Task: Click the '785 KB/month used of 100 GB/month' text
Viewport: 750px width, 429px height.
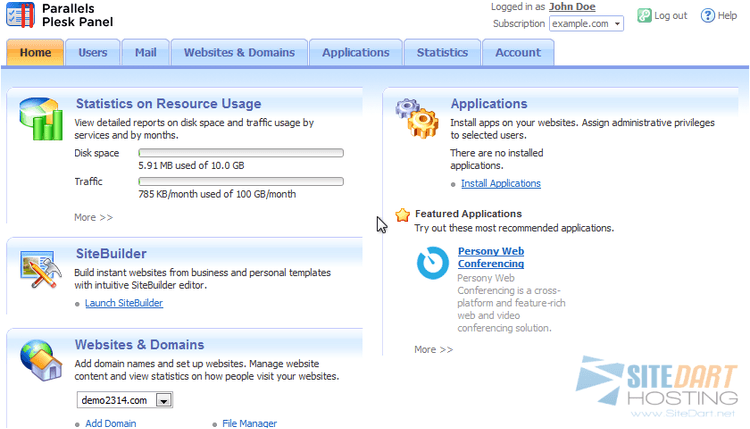Action: pyautogui.click(x=217, y=194)
